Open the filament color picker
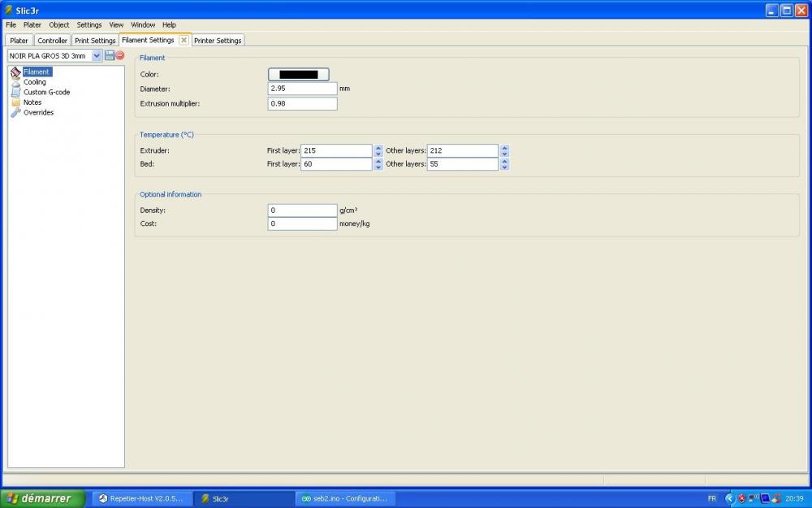 click(298, 75)
